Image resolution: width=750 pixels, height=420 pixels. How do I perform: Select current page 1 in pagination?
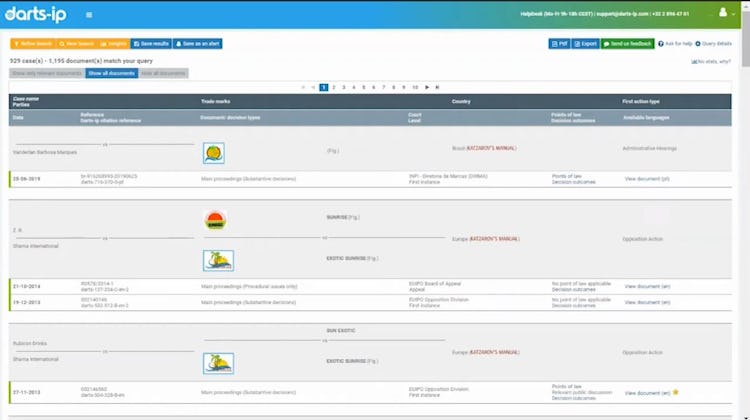coord(324,88)
